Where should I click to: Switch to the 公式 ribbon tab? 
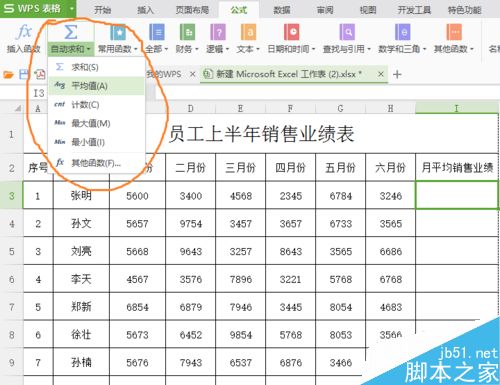coord(239,10)
